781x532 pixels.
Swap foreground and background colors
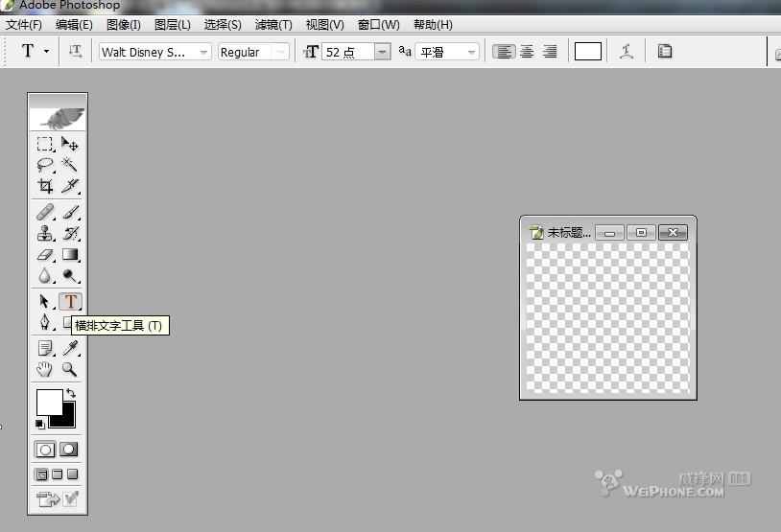70,393
